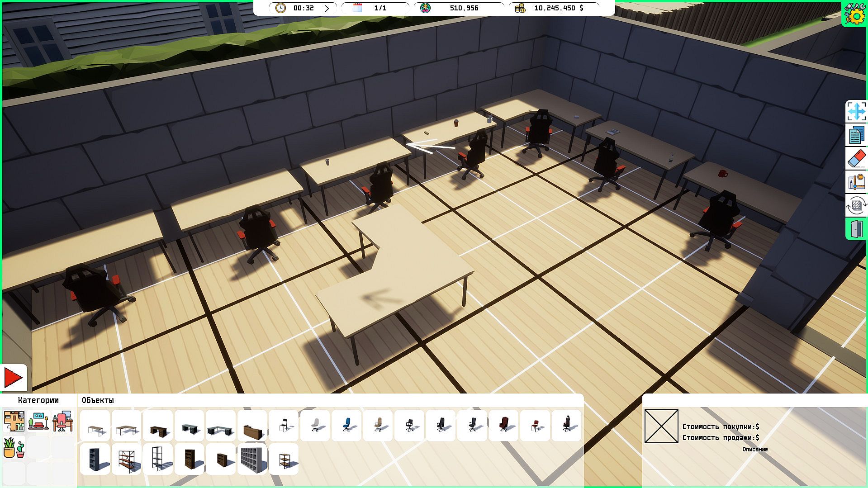
Task: Click the 510,956 population value
Action: 464,8
